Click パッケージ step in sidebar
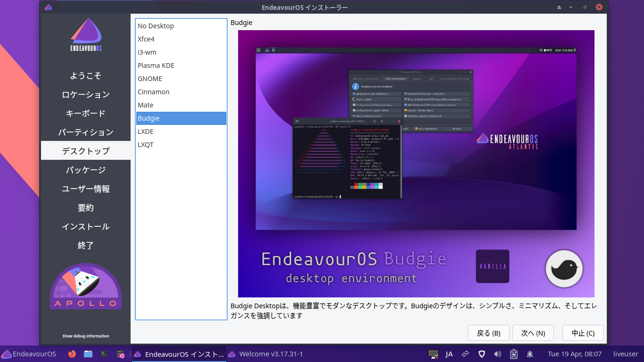 86,170
